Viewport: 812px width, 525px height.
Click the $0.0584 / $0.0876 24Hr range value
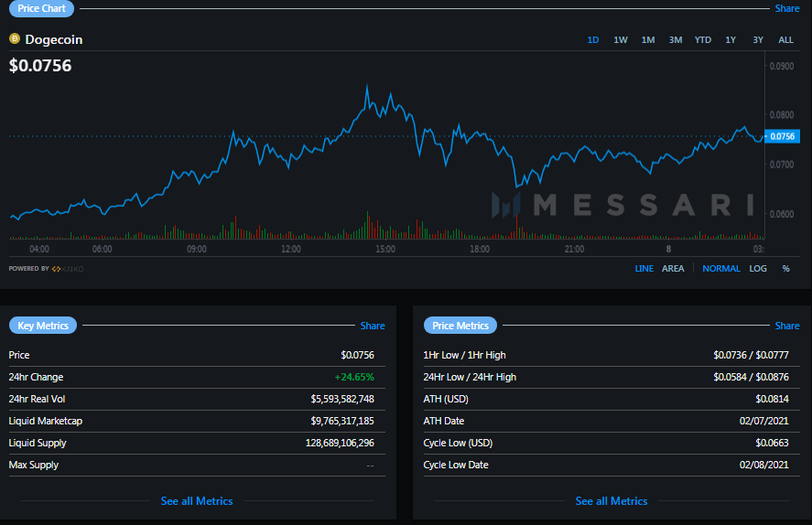[751, 377]
